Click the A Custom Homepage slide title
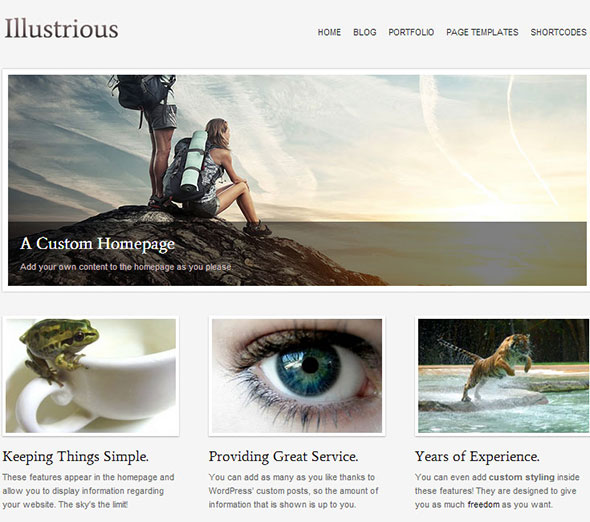The image size is (590, 522). pyautogui.click(x=97, y=243)
